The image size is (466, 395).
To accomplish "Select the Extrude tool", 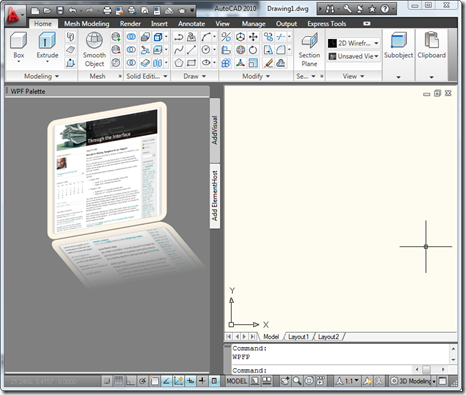I will click(x=47, y=47).
